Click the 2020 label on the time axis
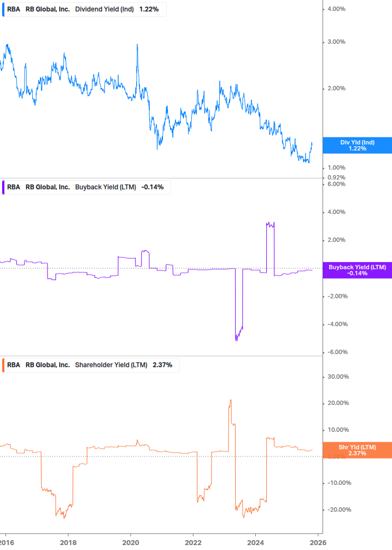392x550 pixels. tap(131, 542)
